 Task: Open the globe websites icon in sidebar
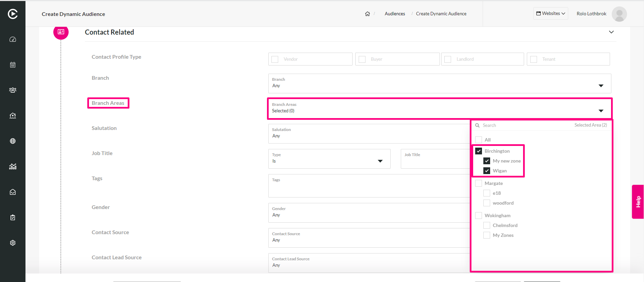[x=13, y=141]
